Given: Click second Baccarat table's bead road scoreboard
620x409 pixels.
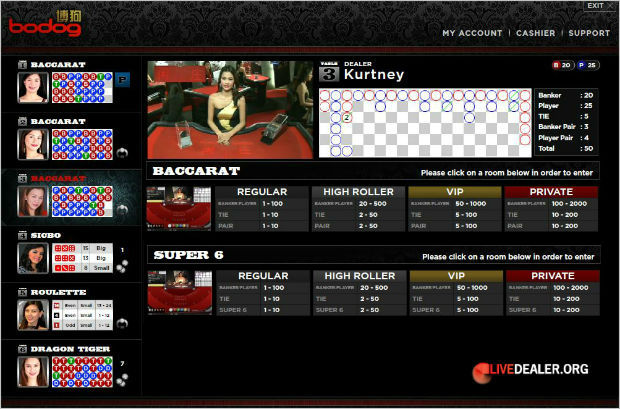Looking at the screenshot, I should [82, 144].
